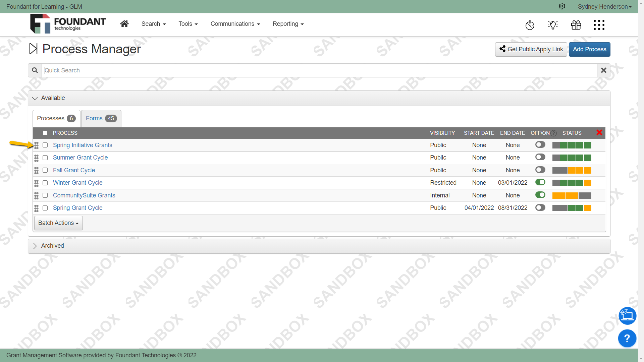Image resolution: width=644 pixels, height=362 pixels.
Task: Turn off Winter Grant Cycle toggle
Action: click(540, 182)
